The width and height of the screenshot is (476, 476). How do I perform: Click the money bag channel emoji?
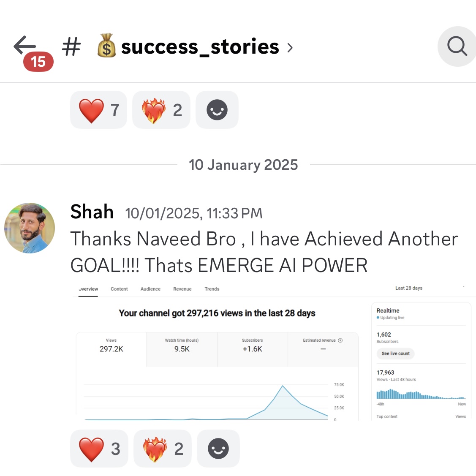click(x=106, y=46)
